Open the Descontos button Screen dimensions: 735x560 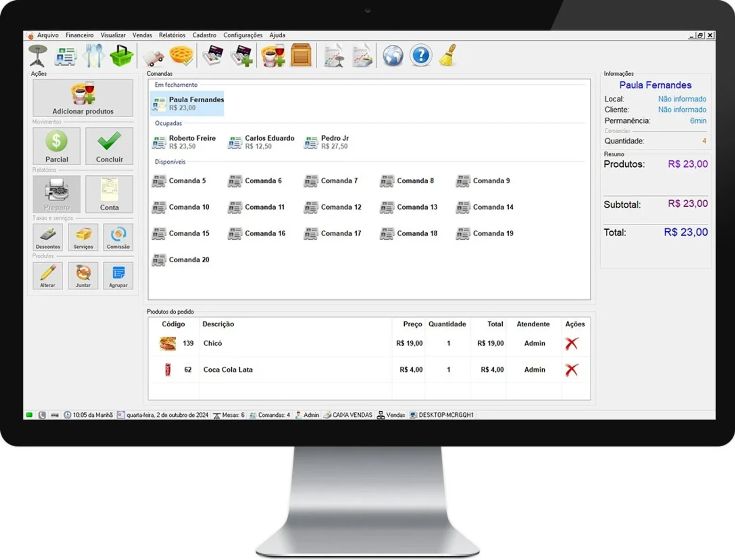[x=48, y=237]
